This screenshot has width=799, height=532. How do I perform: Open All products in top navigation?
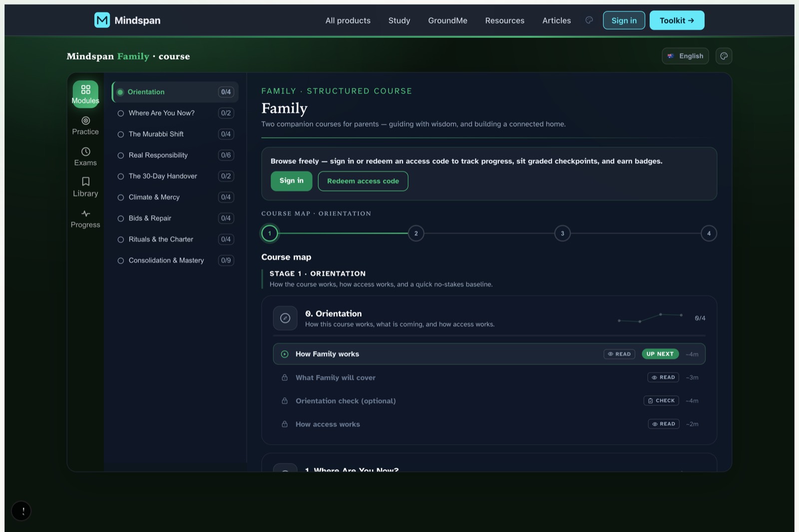point(348,20)
